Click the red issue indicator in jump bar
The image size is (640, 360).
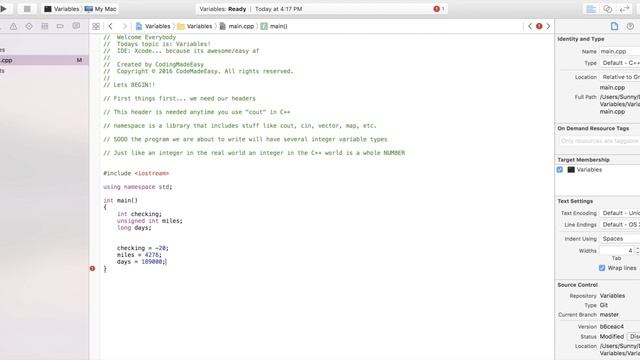[539, 26]
